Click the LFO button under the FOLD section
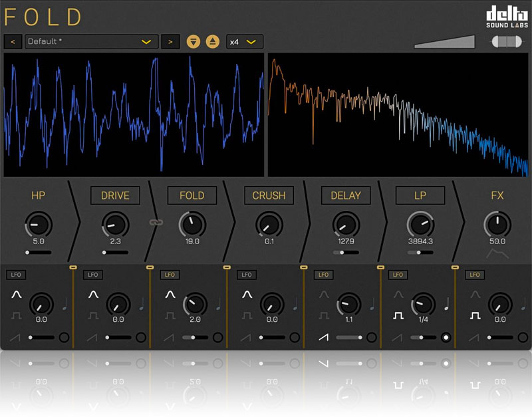 tap(169, 275)
